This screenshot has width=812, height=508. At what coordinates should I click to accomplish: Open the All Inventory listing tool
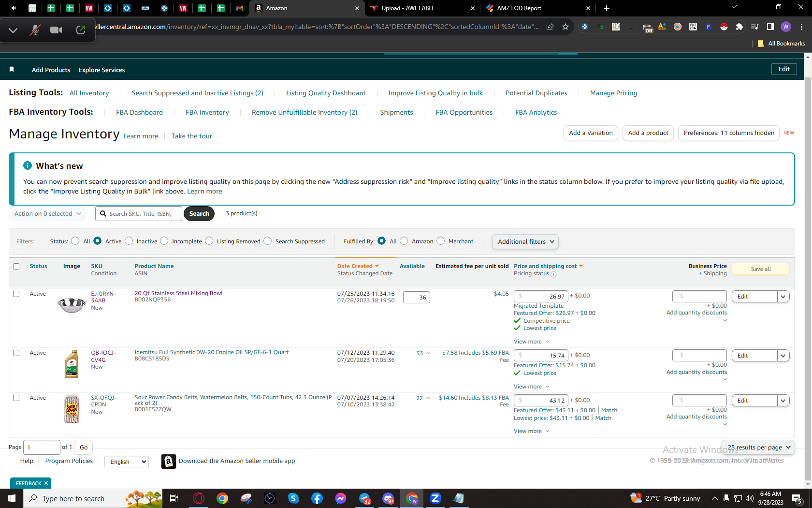point(89,93)
